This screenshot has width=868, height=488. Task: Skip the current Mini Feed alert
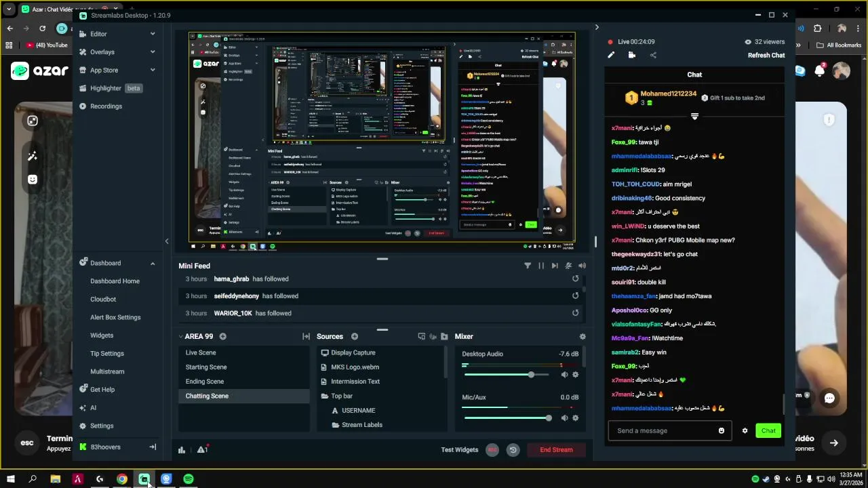pyautogui.click(x=555, y=266)
